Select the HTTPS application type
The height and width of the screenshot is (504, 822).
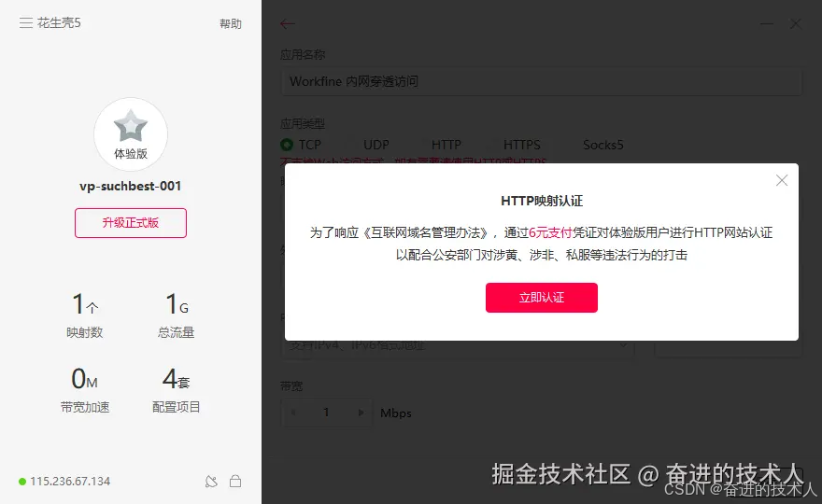(521, 145)
